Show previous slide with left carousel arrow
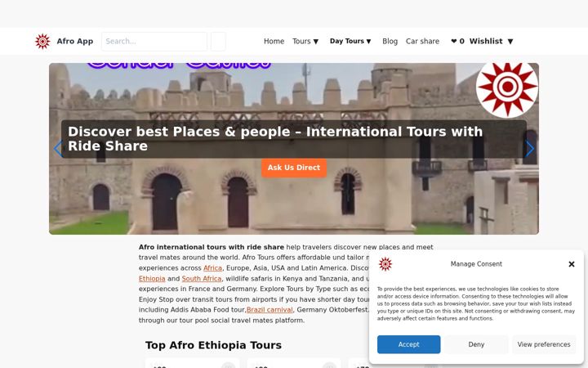Screen dimensions: 588x368 coord(58,149)
